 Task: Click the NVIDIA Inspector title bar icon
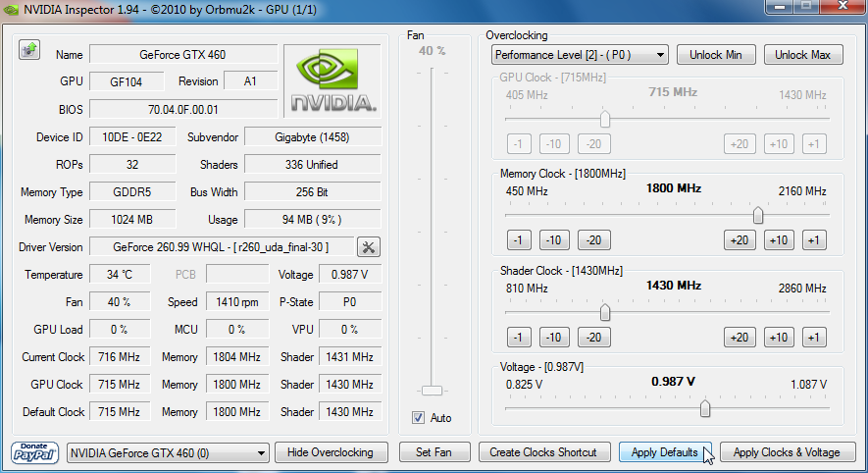pos(11,10)
